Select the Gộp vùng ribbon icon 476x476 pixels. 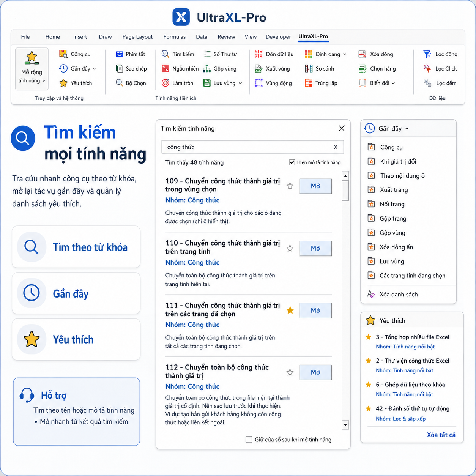click(x=207, y=68)
